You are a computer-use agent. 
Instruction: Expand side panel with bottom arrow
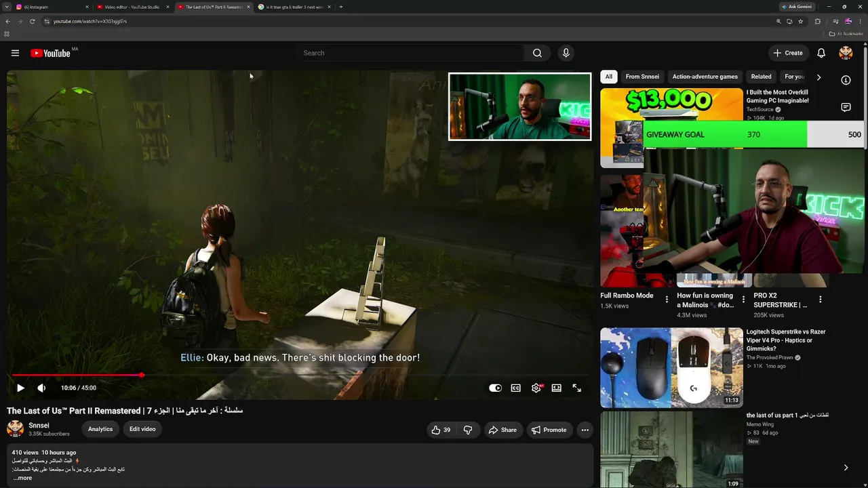[846, 468]
